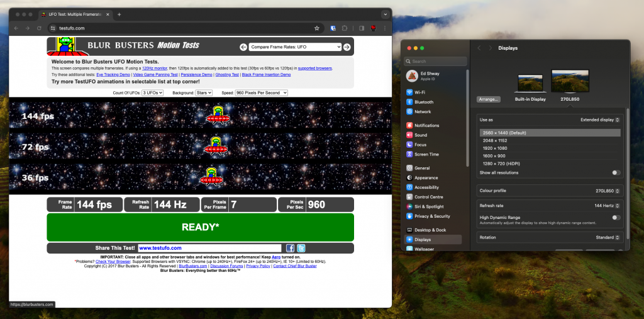Image resolution: width=644 pixels, height=319 pixels.
Task: Open the Black Frame Insertion Demo link
Action: 266,75
